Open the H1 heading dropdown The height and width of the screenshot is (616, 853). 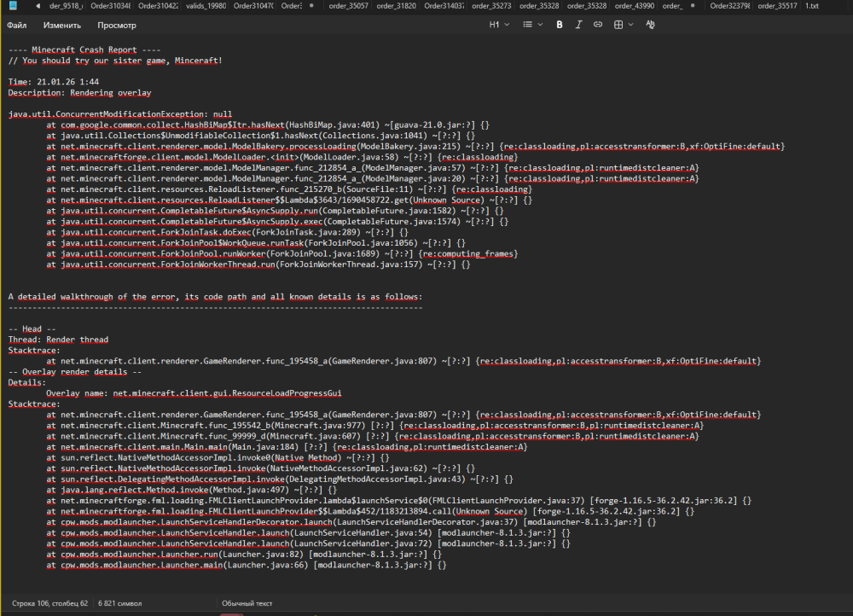point(499,25)
